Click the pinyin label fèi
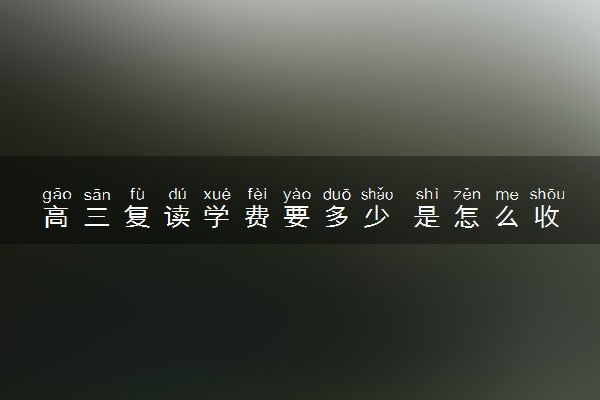600x400 pixels. pos(257,194)
